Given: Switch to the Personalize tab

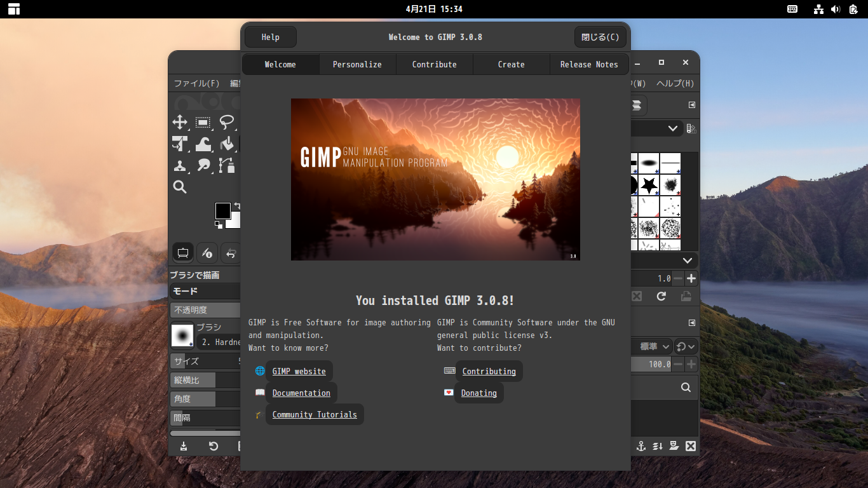Looking at the screenshot, I should tap(357, 64).
